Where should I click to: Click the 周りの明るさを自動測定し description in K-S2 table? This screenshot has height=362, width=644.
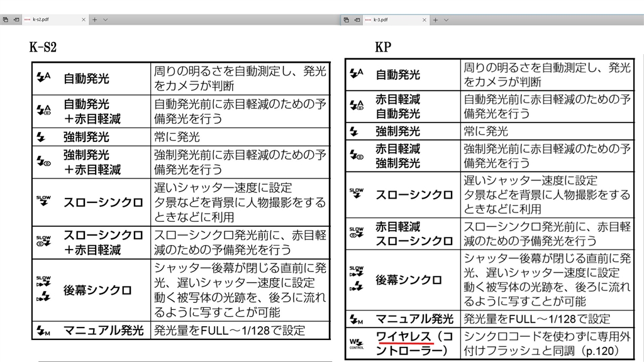pos(240,79)
